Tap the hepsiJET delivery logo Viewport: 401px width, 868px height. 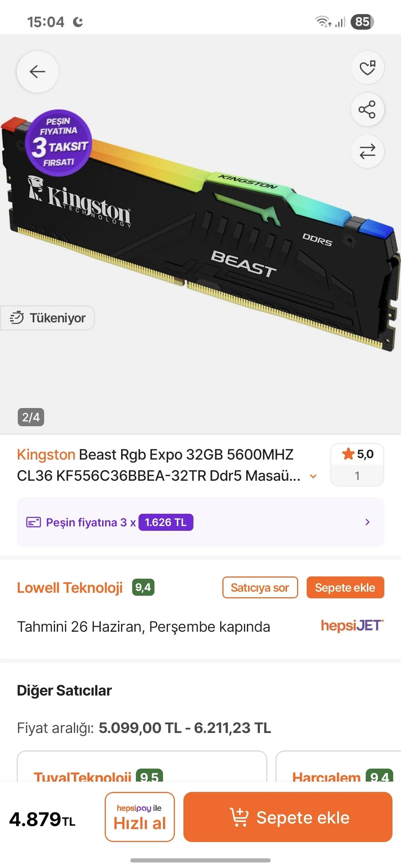click(x=352, y=626)
